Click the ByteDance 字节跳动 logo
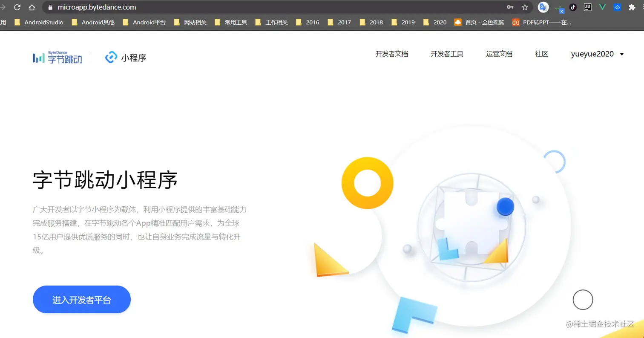The image size is (644, 338). (x=57, y=57)
